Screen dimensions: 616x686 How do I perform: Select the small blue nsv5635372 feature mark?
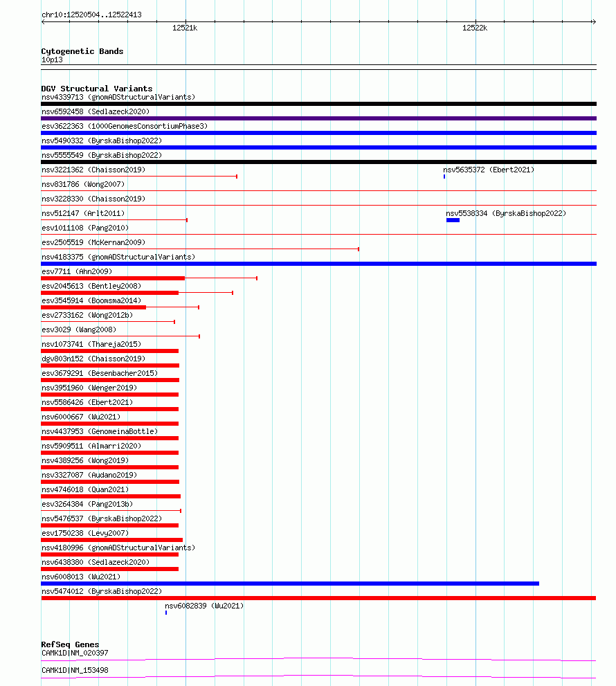point(444,177)
